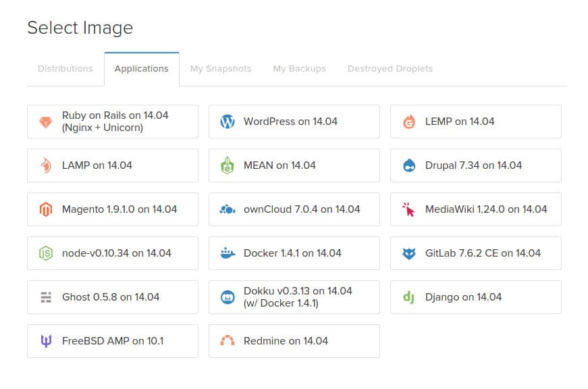The image size is (588, 389).
Task: Choose the 'FreeBSD AMP on 10.1' label
Action: coord(113,341)
